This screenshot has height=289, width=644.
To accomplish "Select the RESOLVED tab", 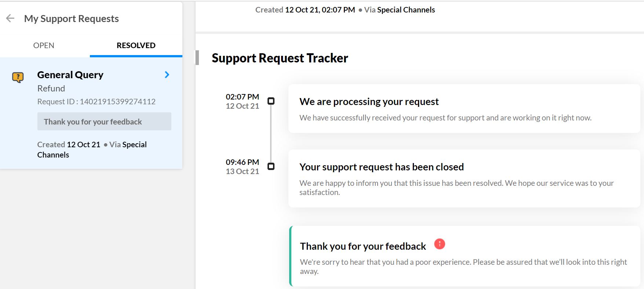I will click(x=136, y=46).
